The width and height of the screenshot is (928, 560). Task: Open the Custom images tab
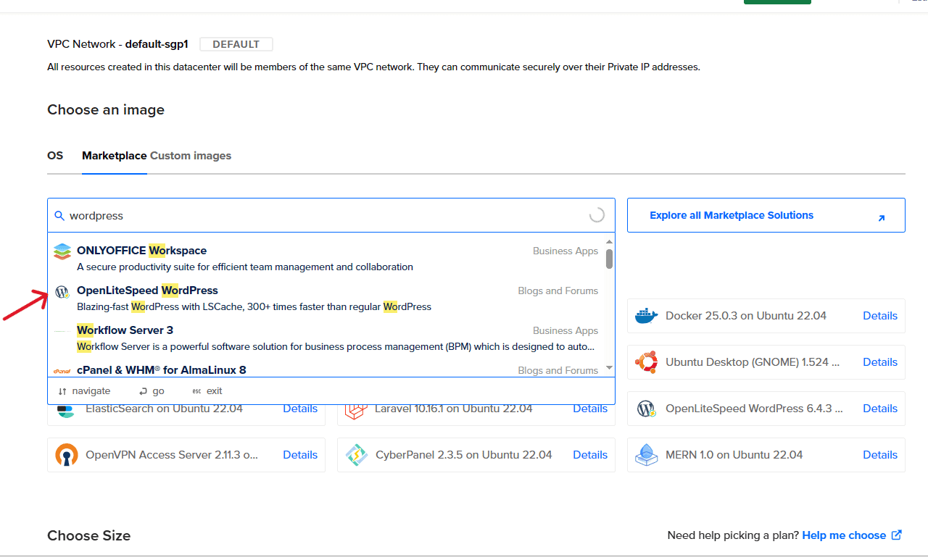[x=191, y=156]
